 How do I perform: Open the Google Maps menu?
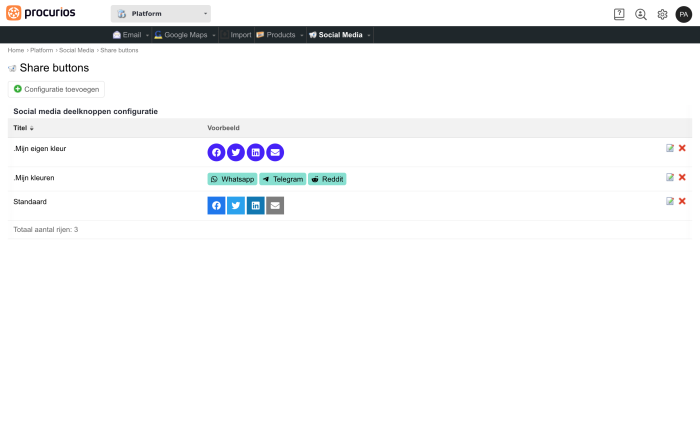pos(181,35)
